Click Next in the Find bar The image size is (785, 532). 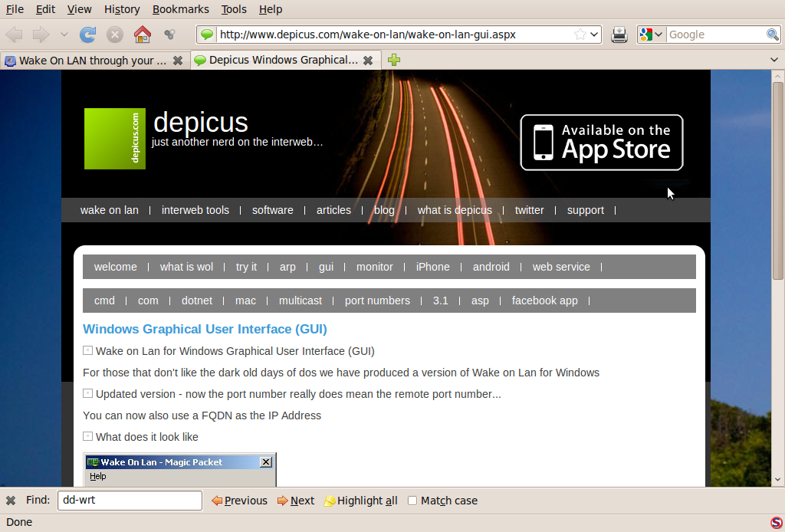click(296, 501)
